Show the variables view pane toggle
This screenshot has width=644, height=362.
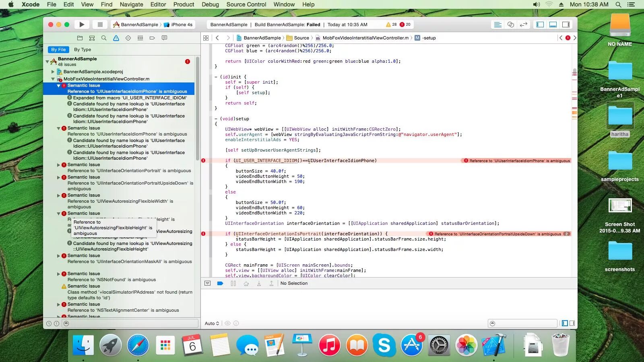pos(565,323)
